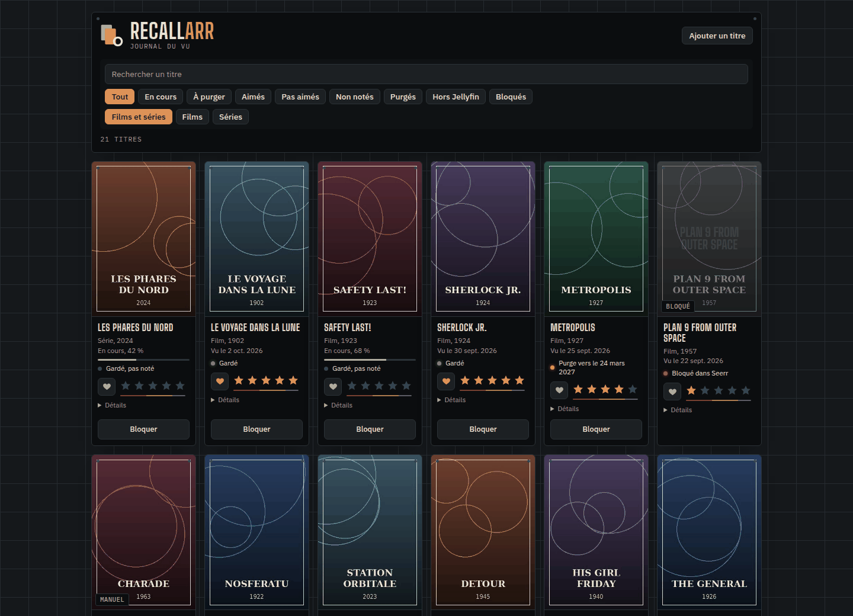Block Sherlock Jr. using Bloquer

(x=483, y=429)
